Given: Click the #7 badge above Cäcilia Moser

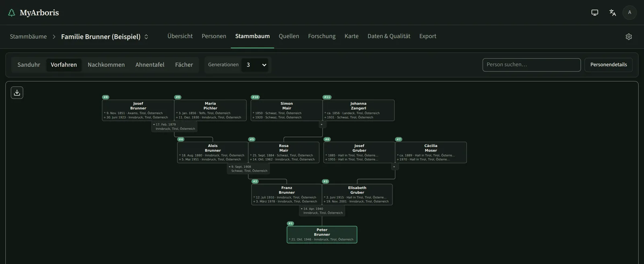Looking at the screenshot, I should [398, 139].
